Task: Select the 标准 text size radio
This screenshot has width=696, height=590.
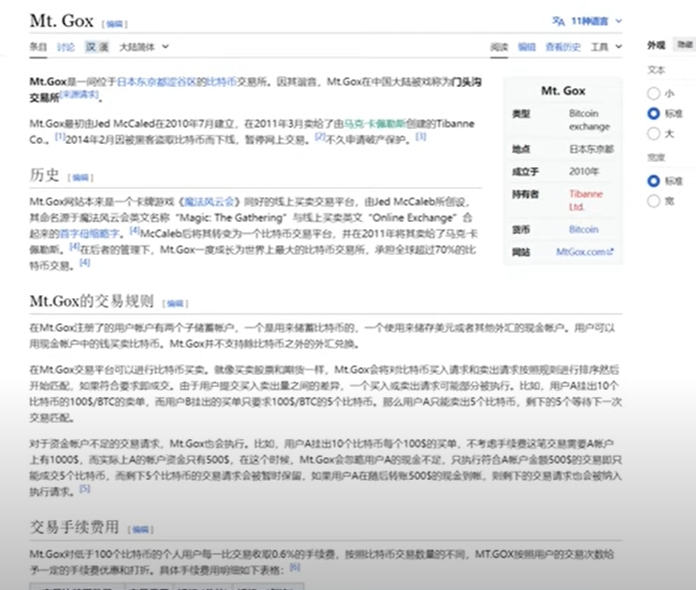Action: coord(653,114)
